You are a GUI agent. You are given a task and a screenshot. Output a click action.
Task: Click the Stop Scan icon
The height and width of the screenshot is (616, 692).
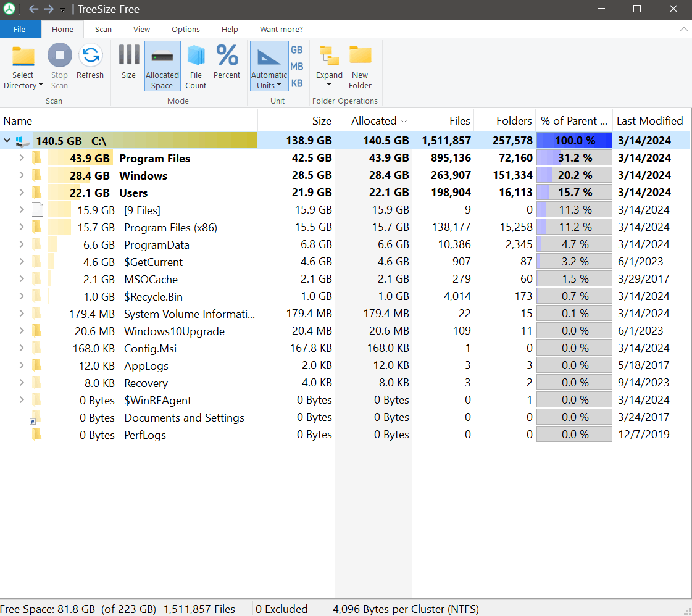tap(60, 55)
